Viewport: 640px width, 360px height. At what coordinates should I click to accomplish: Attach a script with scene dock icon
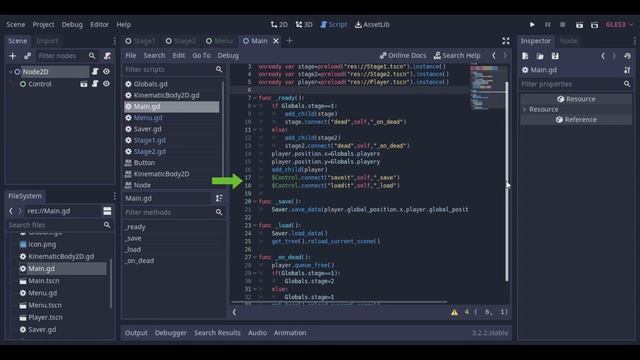(107, 56)
